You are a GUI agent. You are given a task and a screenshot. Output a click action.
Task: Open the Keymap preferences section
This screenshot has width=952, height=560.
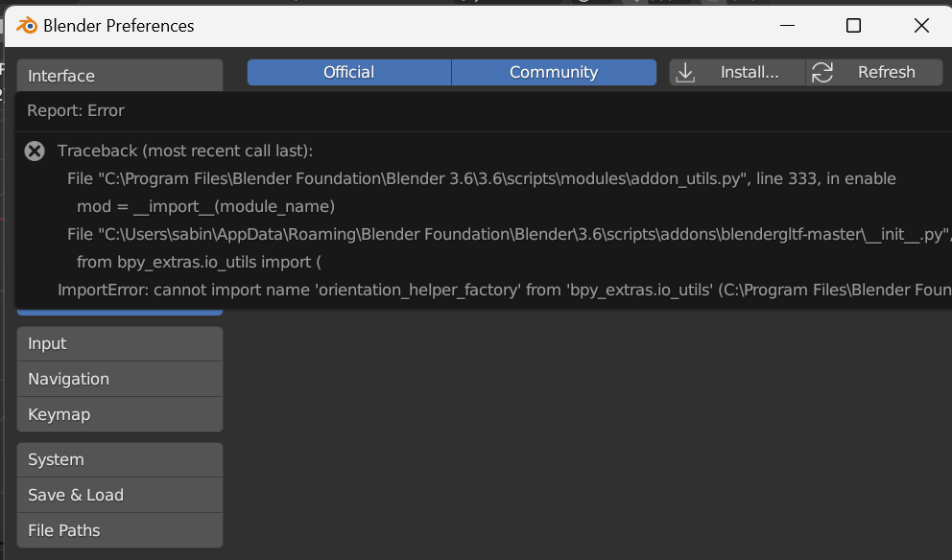coord(119,413)
